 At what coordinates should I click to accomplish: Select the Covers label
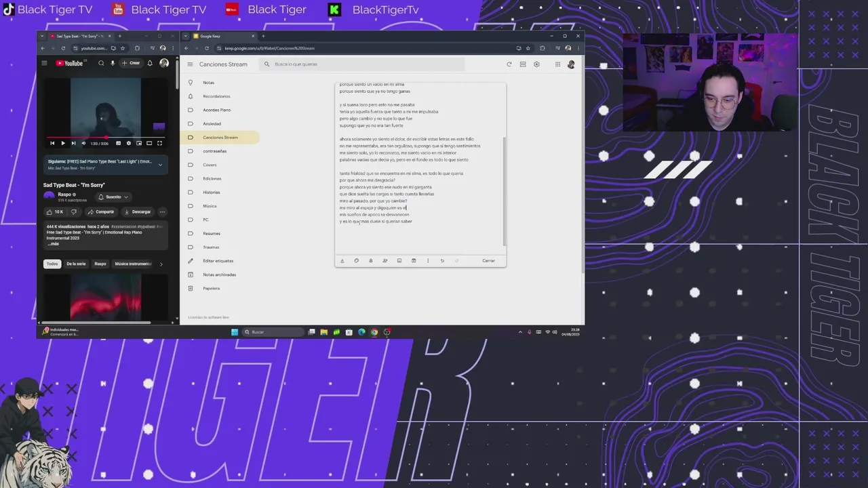tap(221, 165)
